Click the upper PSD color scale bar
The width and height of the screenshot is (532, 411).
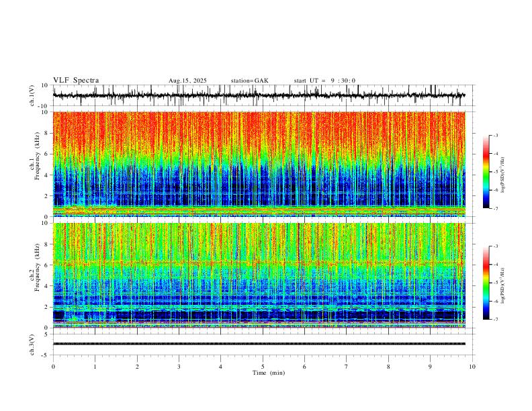click(486, 172)
